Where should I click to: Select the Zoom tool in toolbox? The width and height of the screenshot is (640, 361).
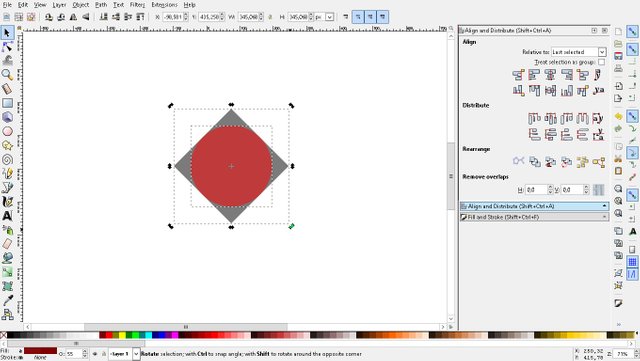pyautogui.click(x=7, y=75)
